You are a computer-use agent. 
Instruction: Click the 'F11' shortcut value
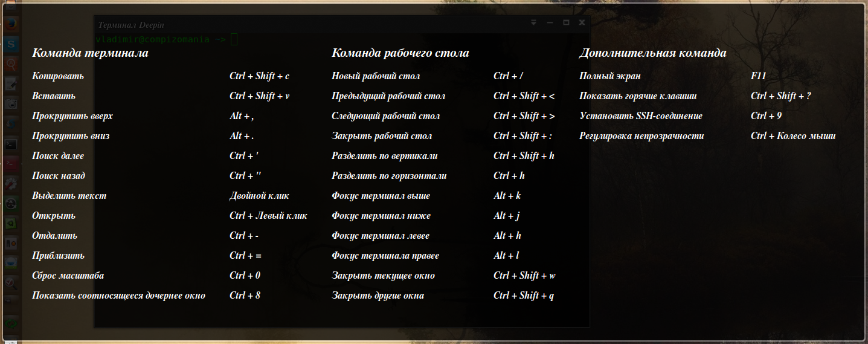[759, 76]
